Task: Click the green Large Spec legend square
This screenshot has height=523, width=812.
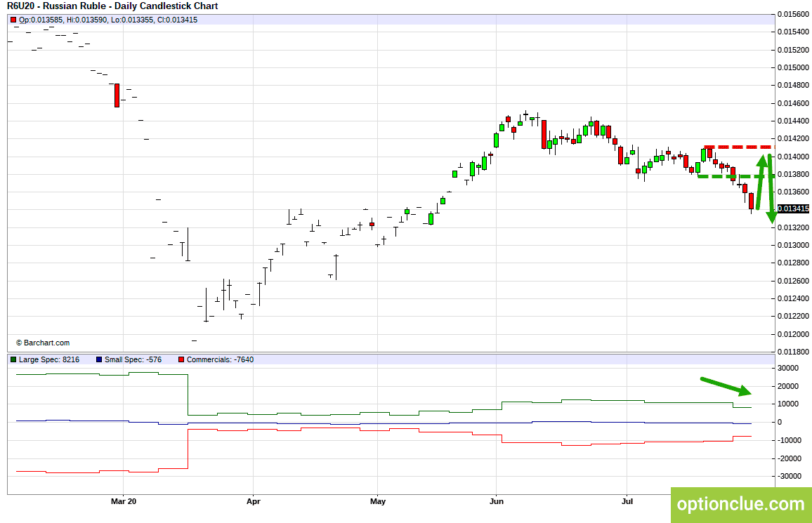Action: 13,359
